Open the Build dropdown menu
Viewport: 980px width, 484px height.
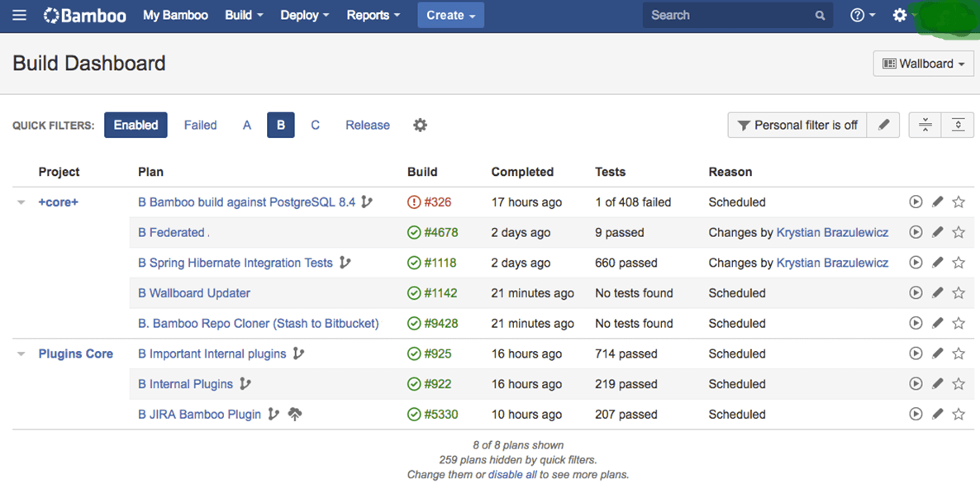click(244, 15)
